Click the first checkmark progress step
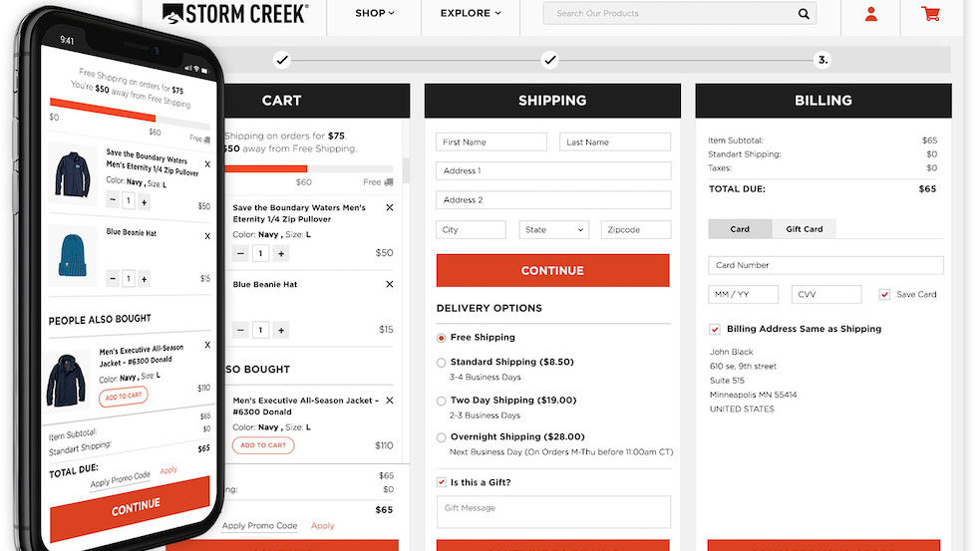 click(x=282, y=60)
